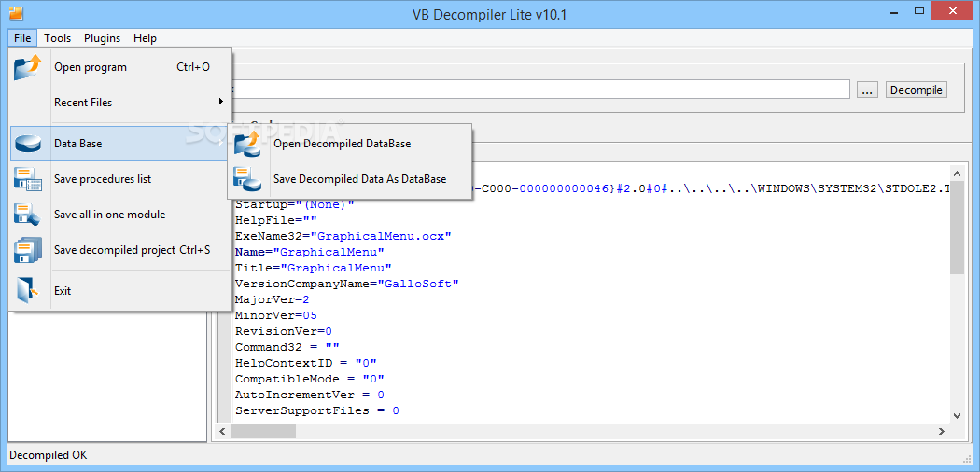
Task: Click the RevisionVer=0 line
Action: [283, 331]
